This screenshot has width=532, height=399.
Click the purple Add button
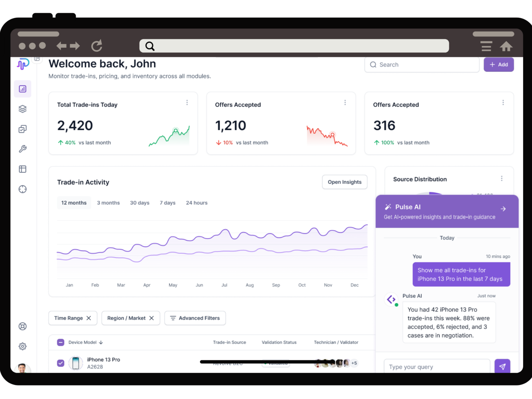pos(499,65)
